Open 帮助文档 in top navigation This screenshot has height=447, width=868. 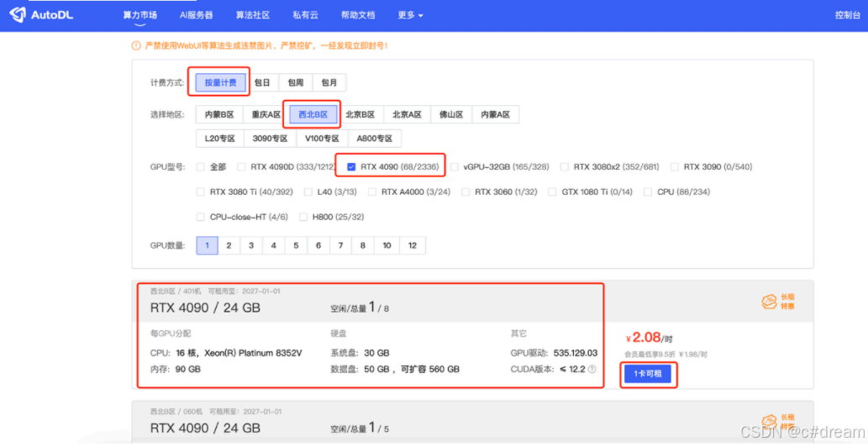(x=358, y=15)
